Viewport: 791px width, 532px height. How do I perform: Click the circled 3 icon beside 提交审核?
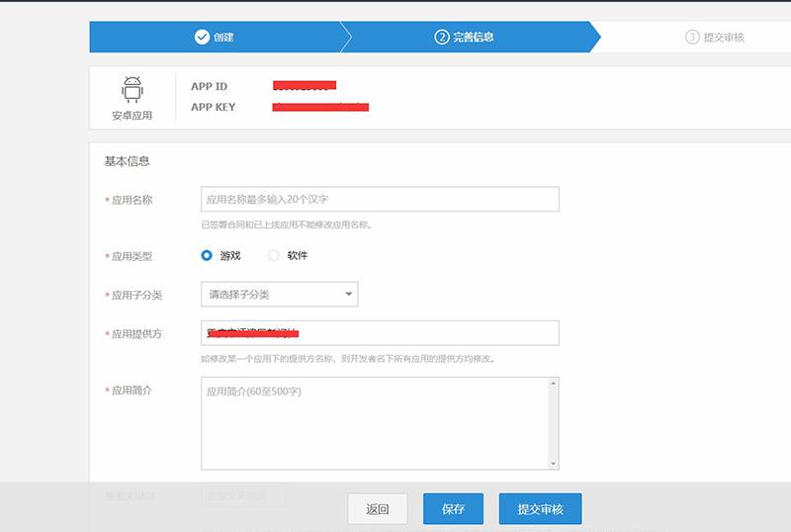692,38
